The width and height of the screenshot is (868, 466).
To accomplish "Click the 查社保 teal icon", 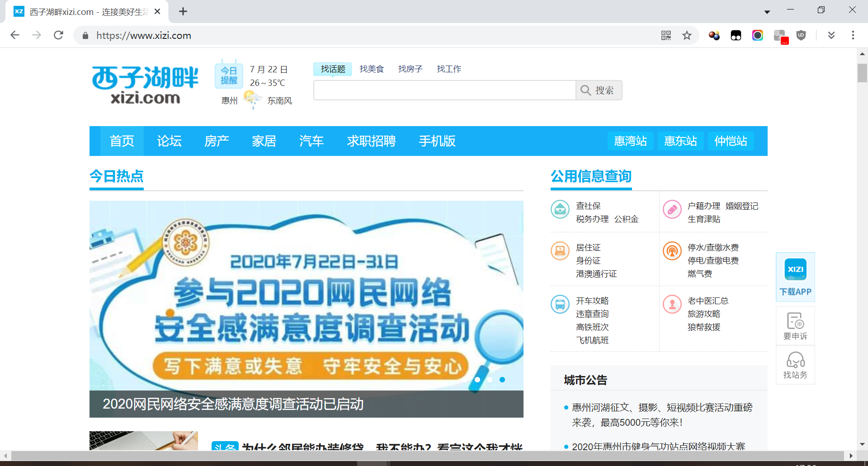I will [560, 209].
